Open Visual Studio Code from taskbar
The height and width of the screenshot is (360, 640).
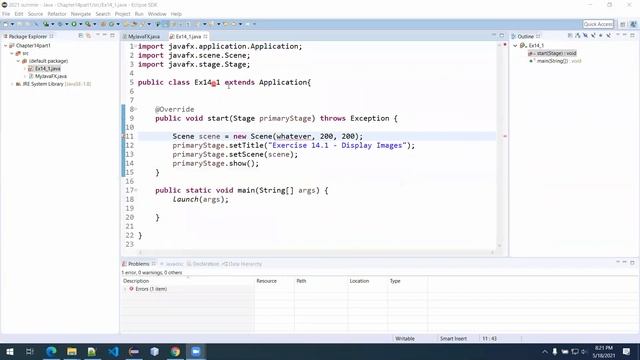[x=113, y=351]
